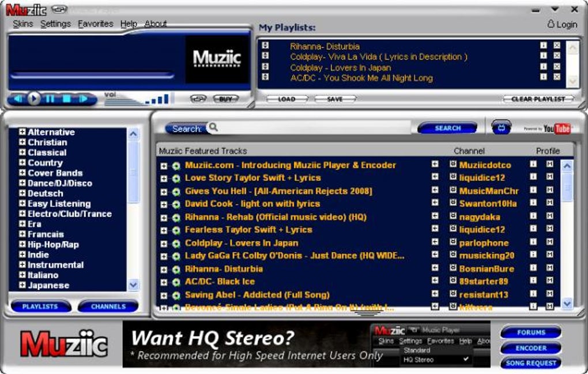588x374 pixels.
Task: Show info icon in the musicking20 row
Action: pyautogui.click(x=533, y=255)
